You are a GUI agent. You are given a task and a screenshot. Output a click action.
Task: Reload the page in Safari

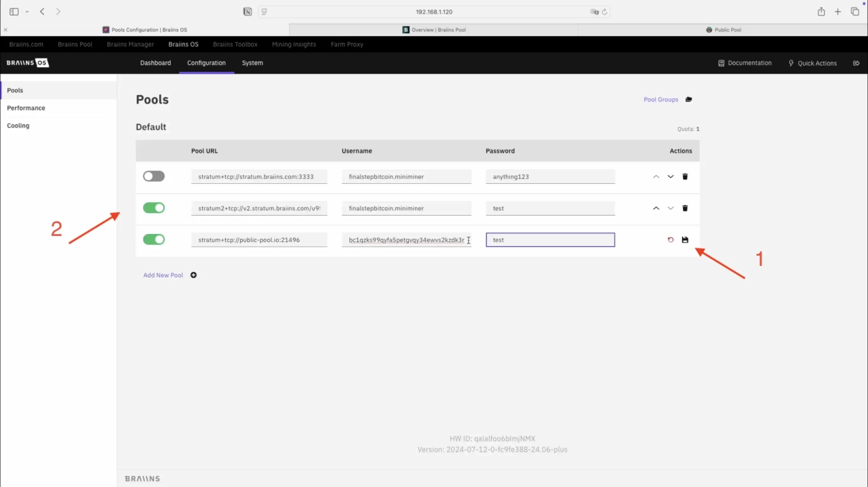[604, 12]
